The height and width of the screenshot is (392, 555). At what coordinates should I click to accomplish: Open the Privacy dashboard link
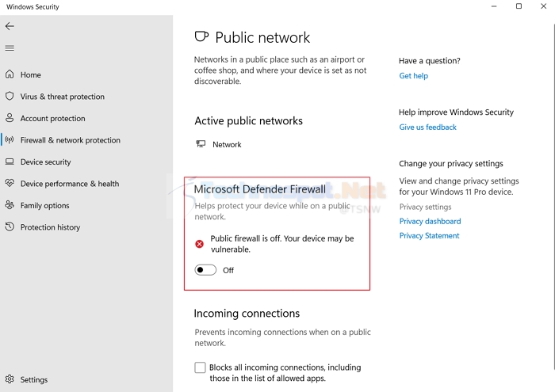point(430,221)
